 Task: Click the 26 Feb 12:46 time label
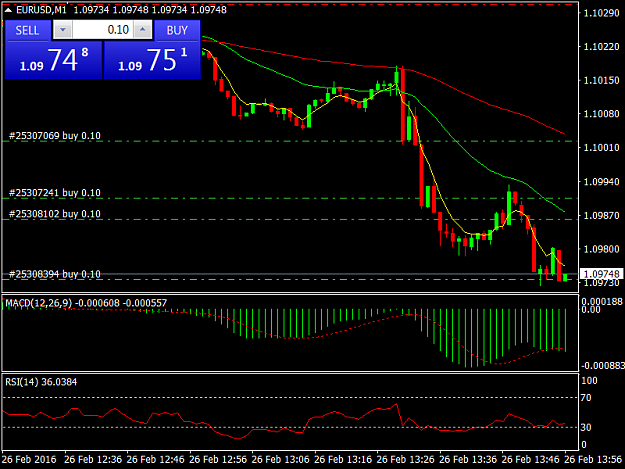(x=155, y=459)
